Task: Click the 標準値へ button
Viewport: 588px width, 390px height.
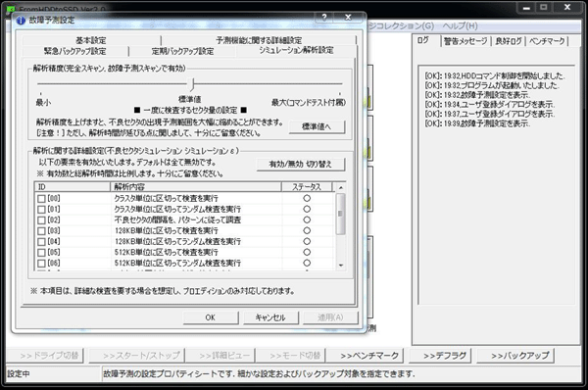Action: [317, 126]
